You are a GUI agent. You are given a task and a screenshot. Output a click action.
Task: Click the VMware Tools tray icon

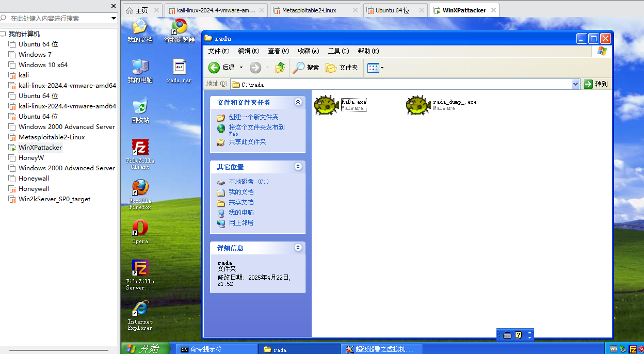(614, 349)
